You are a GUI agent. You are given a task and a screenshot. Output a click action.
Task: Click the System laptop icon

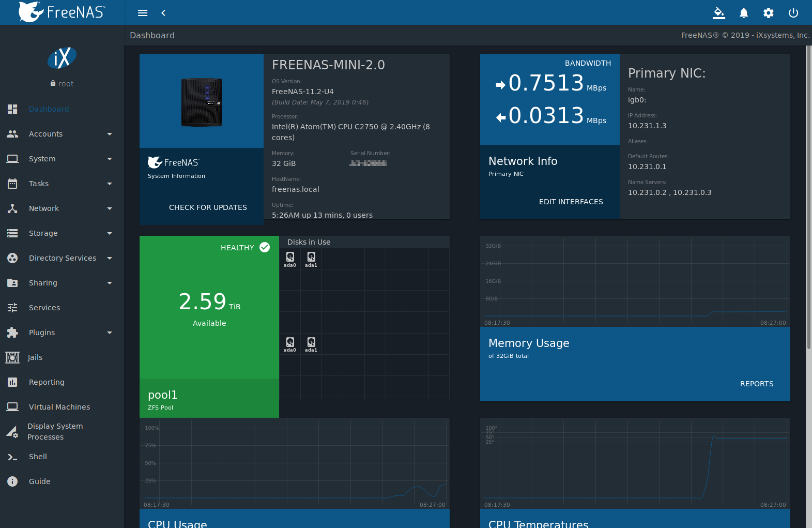(x=12, y=159)
